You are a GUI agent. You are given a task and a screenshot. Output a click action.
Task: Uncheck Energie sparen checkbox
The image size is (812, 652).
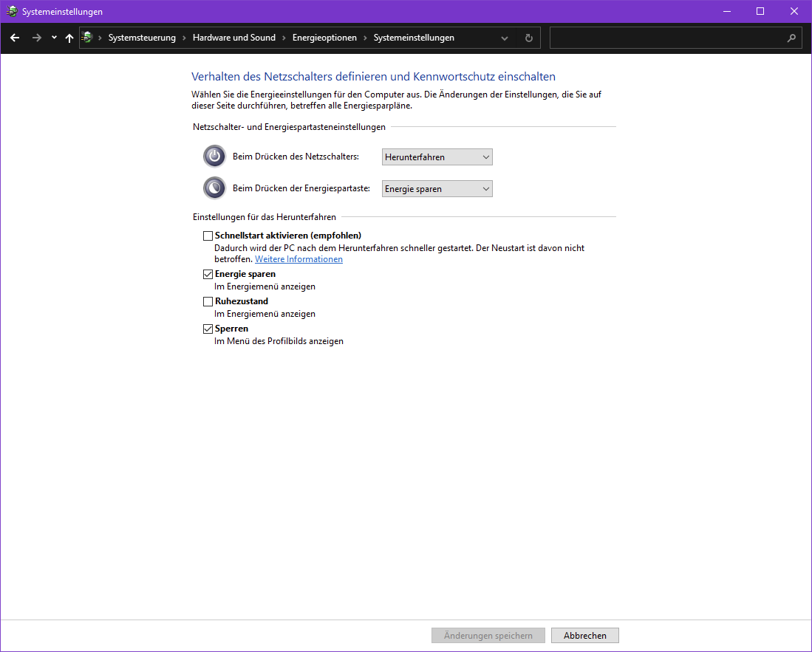pos(208,274)
